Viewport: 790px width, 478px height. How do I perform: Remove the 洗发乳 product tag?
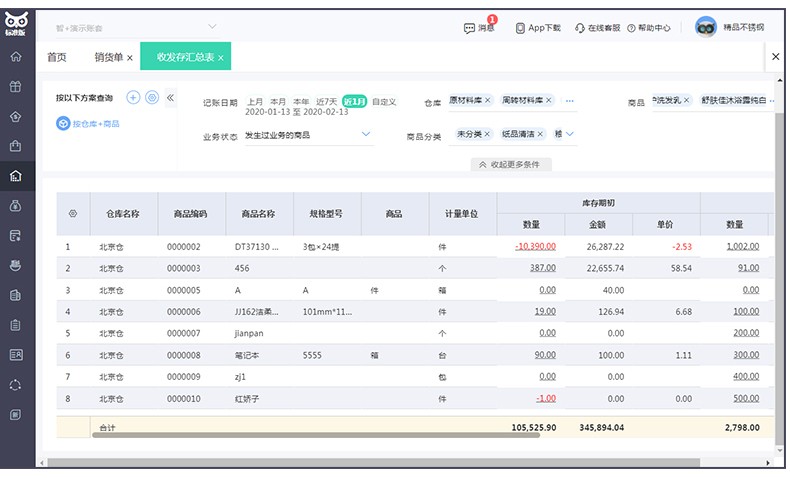pos(686,100)
